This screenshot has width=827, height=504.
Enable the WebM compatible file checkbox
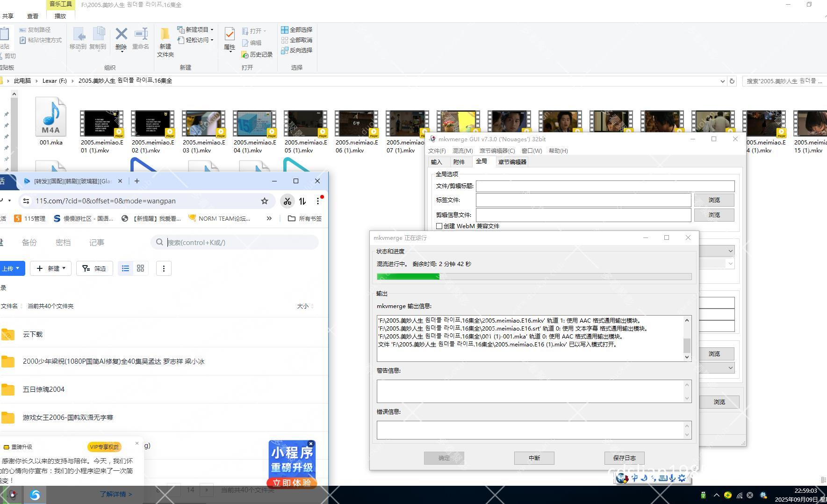[x=439, y=226]
